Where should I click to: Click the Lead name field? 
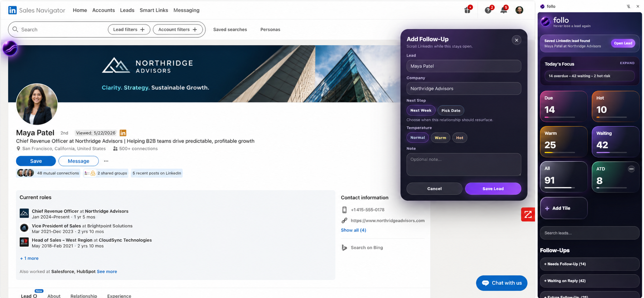pyautogui.click(x=464, y=66)
